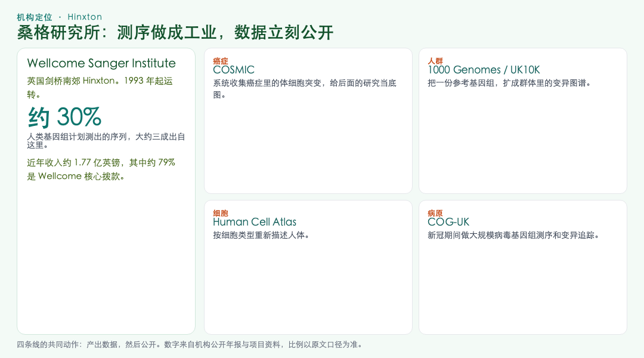Click the large figure 约 30%
Screen dimensions: 644x358
tap(64, 117)
